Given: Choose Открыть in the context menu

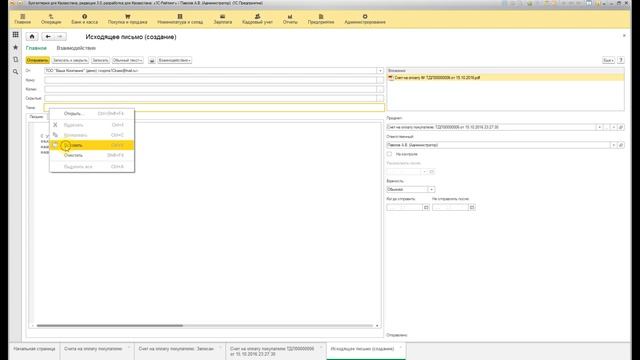Looking at the screenshot, I should (92, 113).
